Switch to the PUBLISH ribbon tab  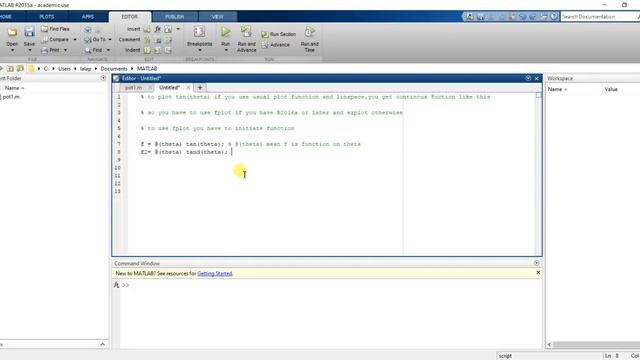tap(175, 17)
